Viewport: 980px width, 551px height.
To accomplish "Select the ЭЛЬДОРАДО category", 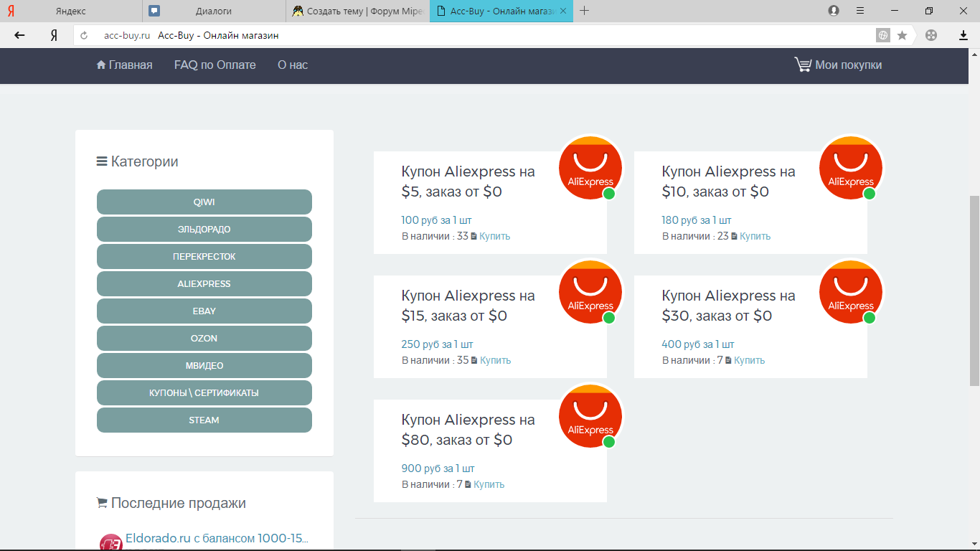I will click(204, 230).
